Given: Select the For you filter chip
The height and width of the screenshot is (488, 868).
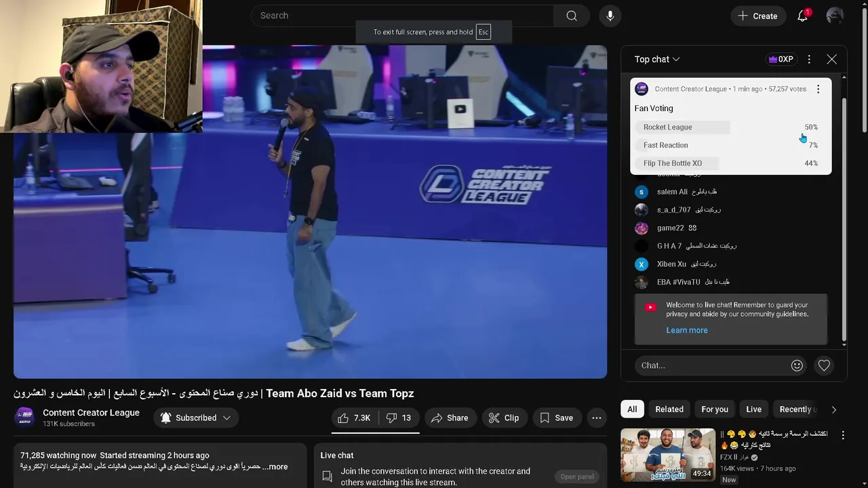Looking at the screenshot, I should (x=715, y=409).
